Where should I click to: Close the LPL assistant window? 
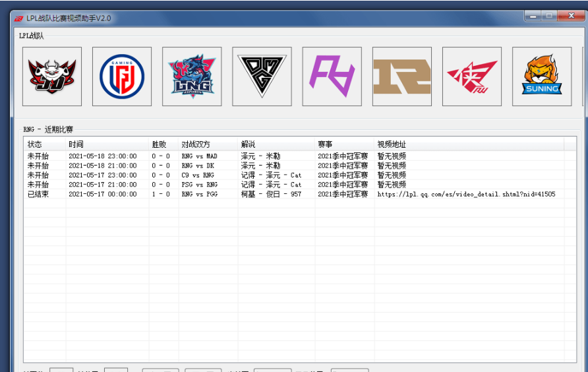(x=571, y=16)
